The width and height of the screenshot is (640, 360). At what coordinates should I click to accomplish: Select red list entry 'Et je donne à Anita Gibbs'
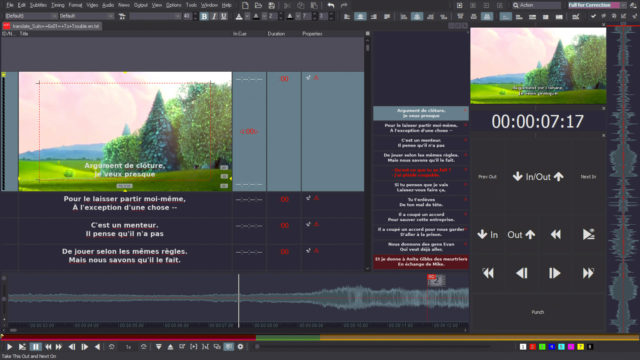point(421,262)
